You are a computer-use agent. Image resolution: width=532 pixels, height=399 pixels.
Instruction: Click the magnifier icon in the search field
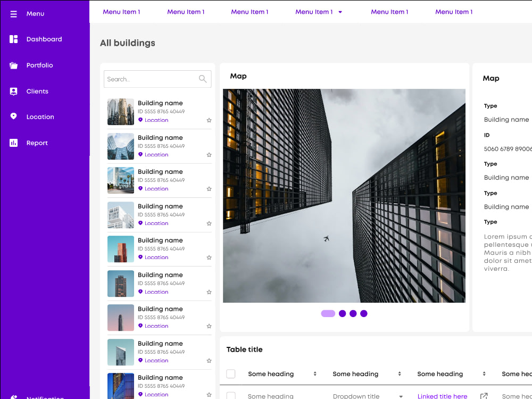click(x=203, y=79)
